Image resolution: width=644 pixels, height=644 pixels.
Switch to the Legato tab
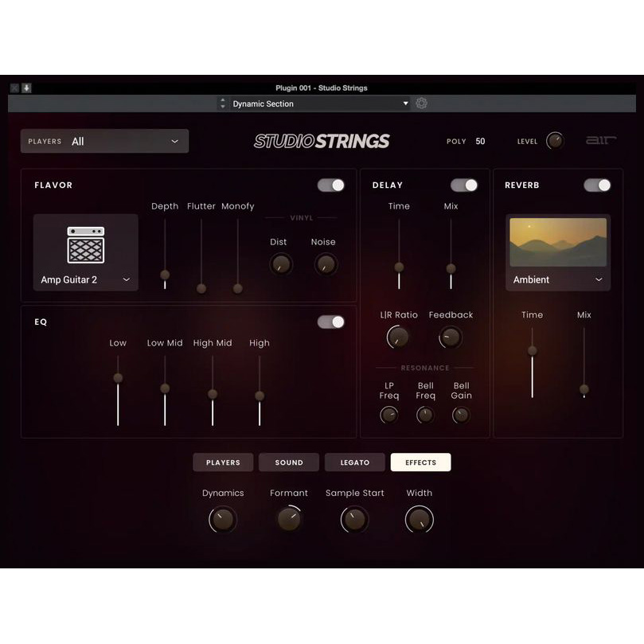[355, 463]
